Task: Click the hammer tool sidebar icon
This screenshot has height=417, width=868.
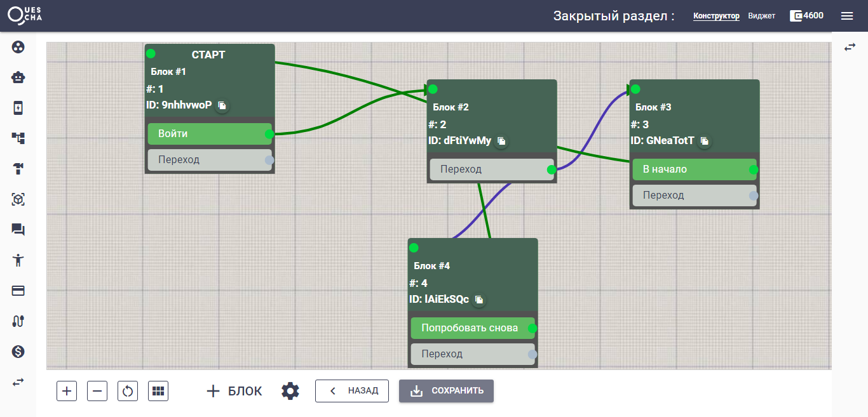Action: click(18, 169)
